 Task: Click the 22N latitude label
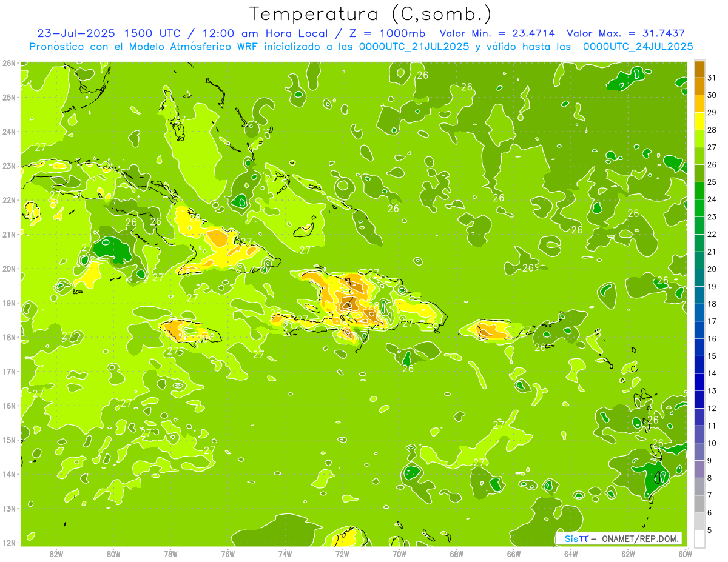9,200
